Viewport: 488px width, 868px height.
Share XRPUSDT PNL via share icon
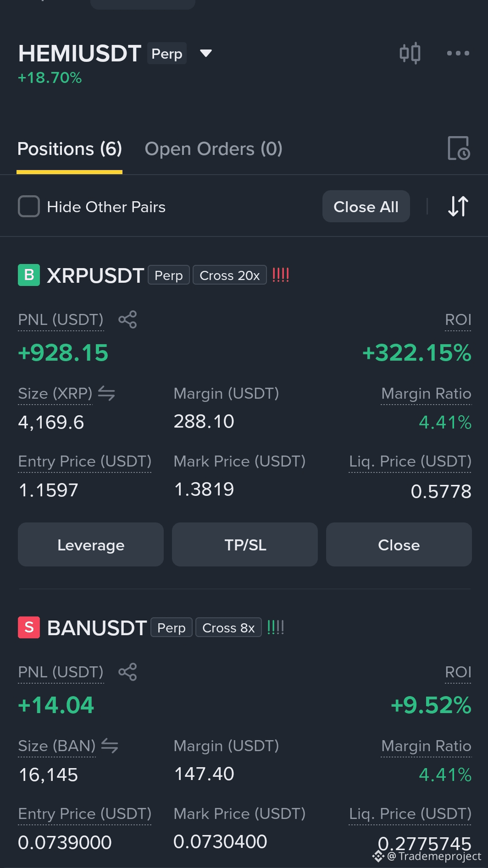click(128, 319)
